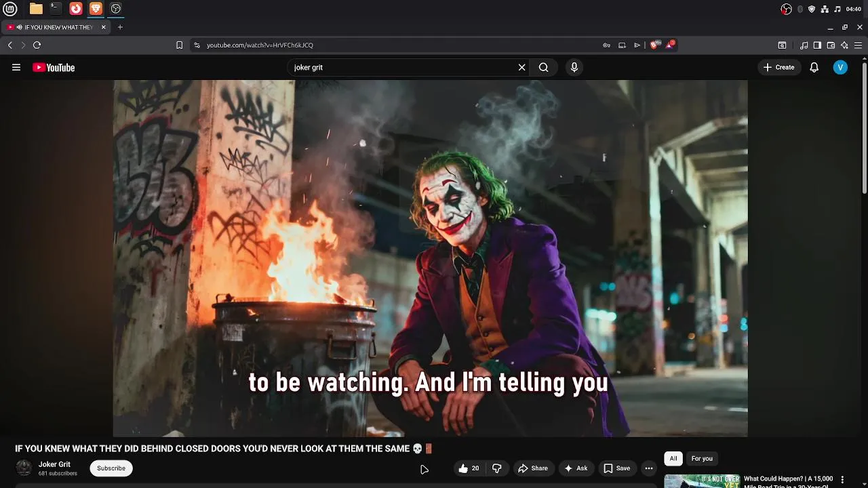Launch the terminal from the panel

[x=56, y=9]
